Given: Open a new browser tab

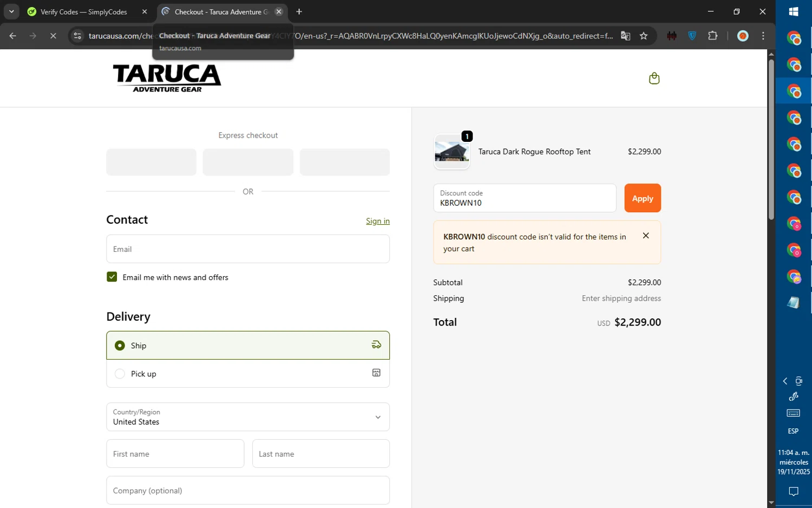Looking at the screenshot, I should tap(299, 12).
